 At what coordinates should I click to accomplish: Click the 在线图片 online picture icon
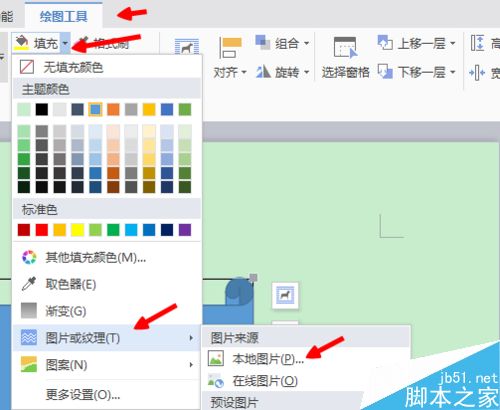[x=215, y=381]
